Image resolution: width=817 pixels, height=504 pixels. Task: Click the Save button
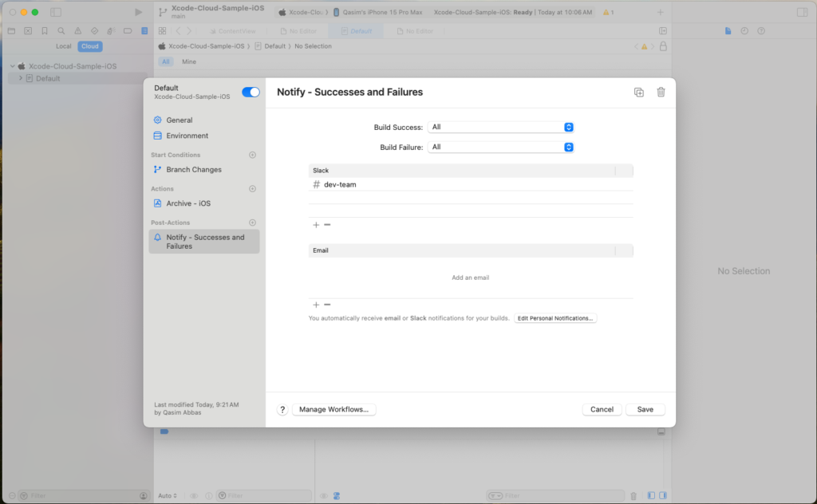pyautogui.click(x=645, y=410)
